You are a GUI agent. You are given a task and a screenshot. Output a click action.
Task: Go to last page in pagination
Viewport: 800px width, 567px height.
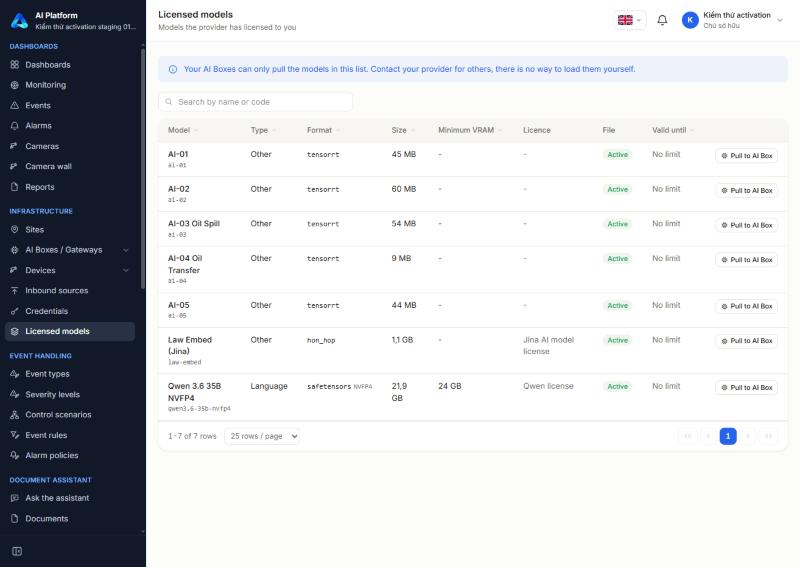[x=768, y=436]
